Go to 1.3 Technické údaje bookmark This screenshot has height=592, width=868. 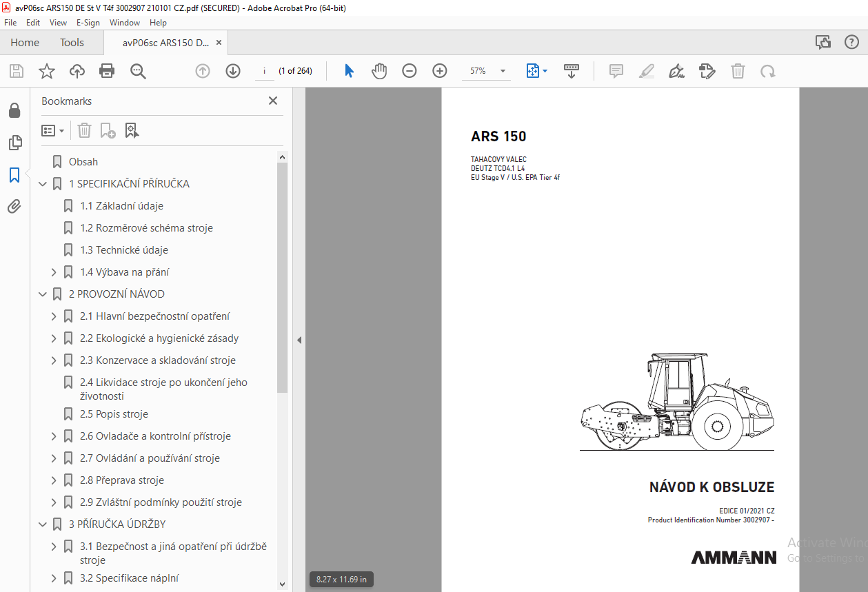coord(124,250)
